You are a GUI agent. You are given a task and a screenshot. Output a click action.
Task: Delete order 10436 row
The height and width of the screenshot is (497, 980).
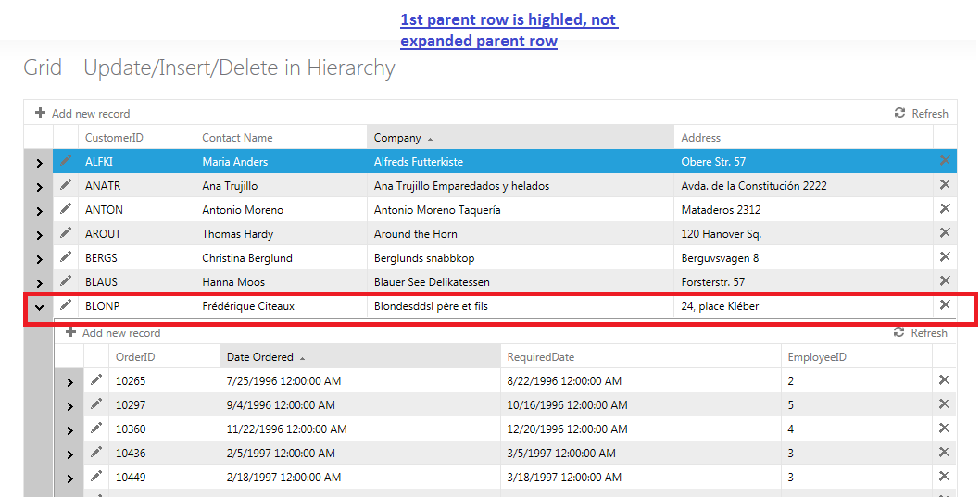click(945, 452)
